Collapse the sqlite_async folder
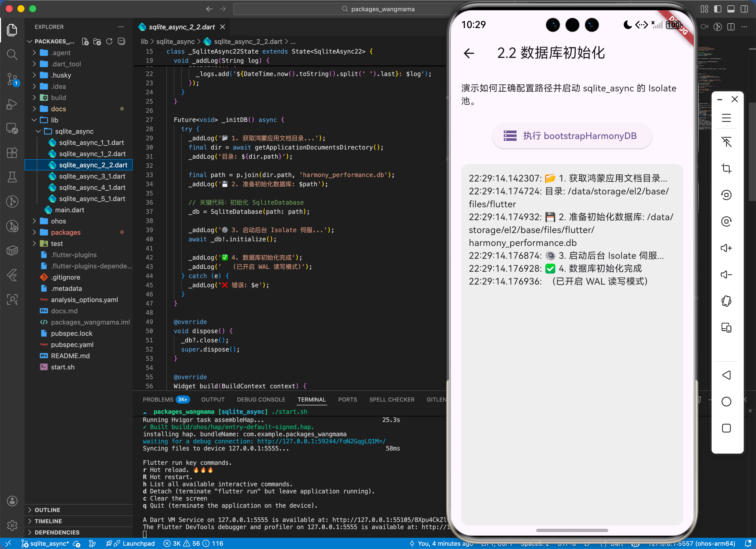Viewport: 756px width, 549px height. (x=74, y=131)
